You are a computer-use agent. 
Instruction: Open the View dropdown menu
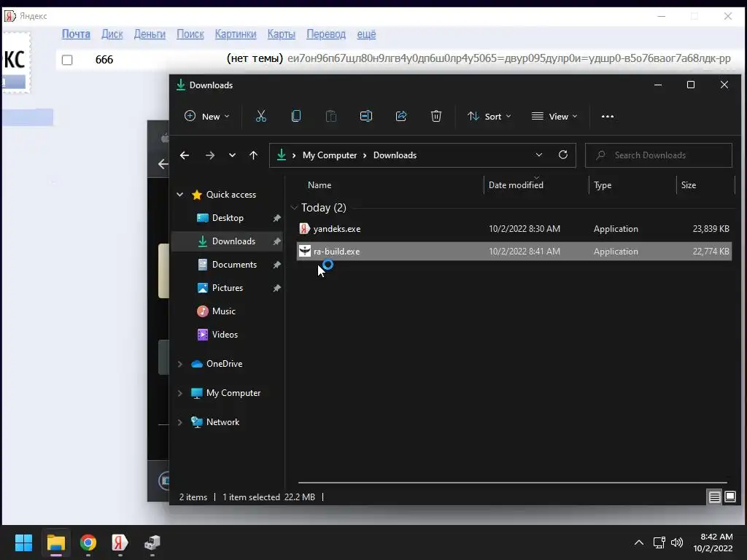pos(554,116)
